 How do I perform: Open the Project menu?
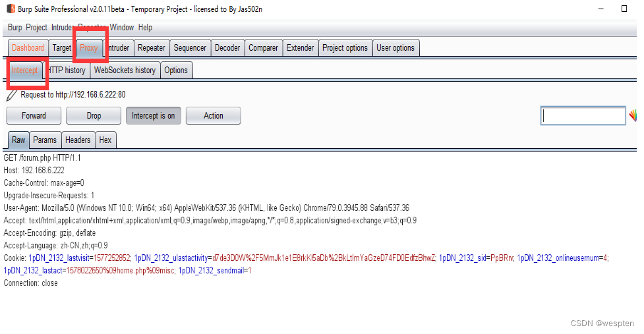[36, 28]
